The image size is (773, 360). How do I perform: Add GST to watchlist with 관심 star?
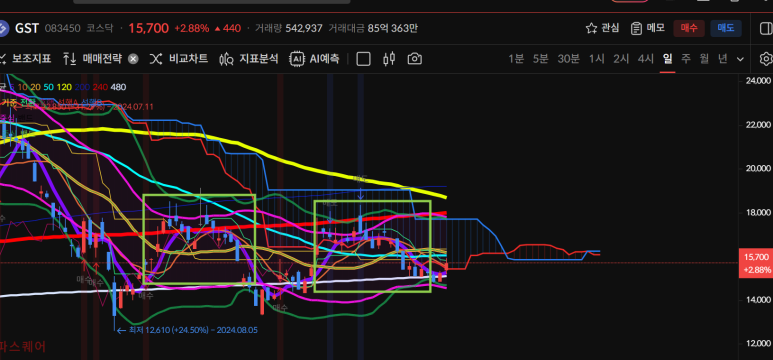[602, 28]
